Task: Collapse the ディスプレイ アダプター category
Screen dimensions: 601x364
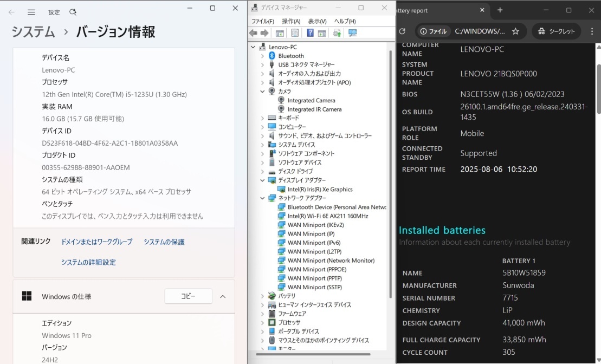Action: pyautogui.click(x=262, y=180)
